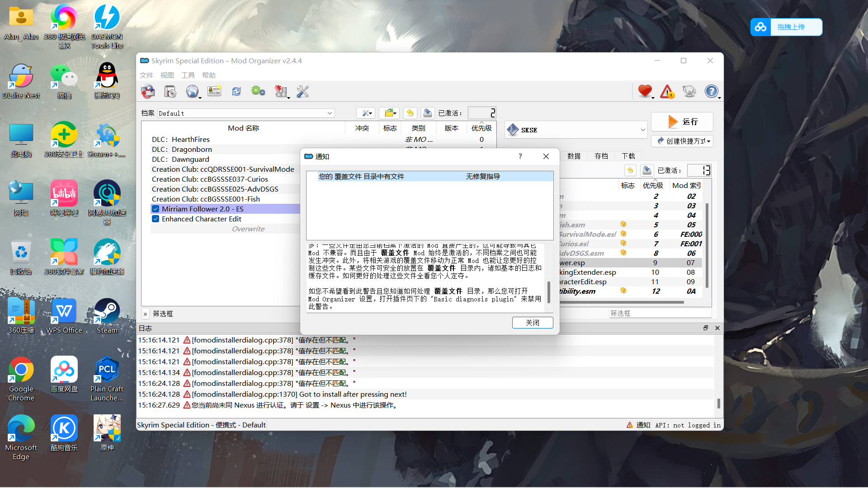Click the 拖拽上传 upload widget
Image resolution: width=868 pixels, height=488 pixels.
coord(786,27)
